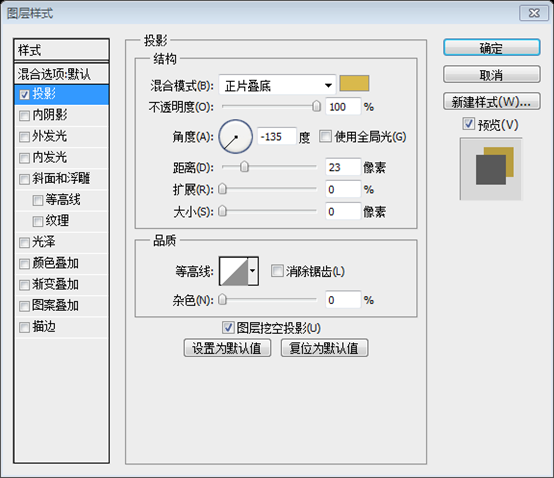Select the 样式 list header
This screenshot has width=554, height=478.
[x=61, y=50]
